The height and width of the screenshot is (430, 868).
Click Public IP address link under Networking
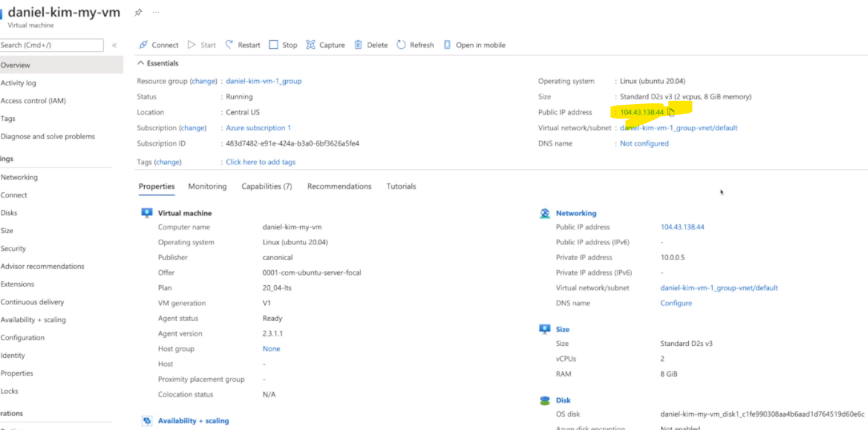(682, 227)
